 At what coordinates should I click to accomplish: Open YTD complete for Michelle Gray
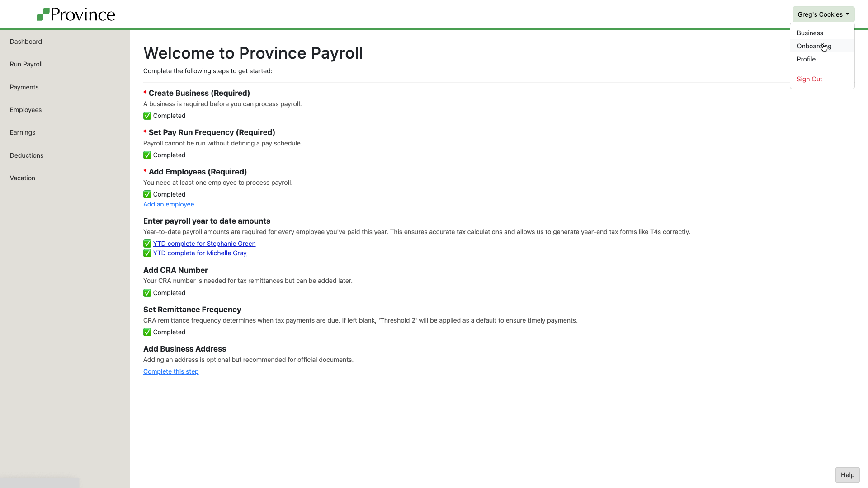click(200, 253)
